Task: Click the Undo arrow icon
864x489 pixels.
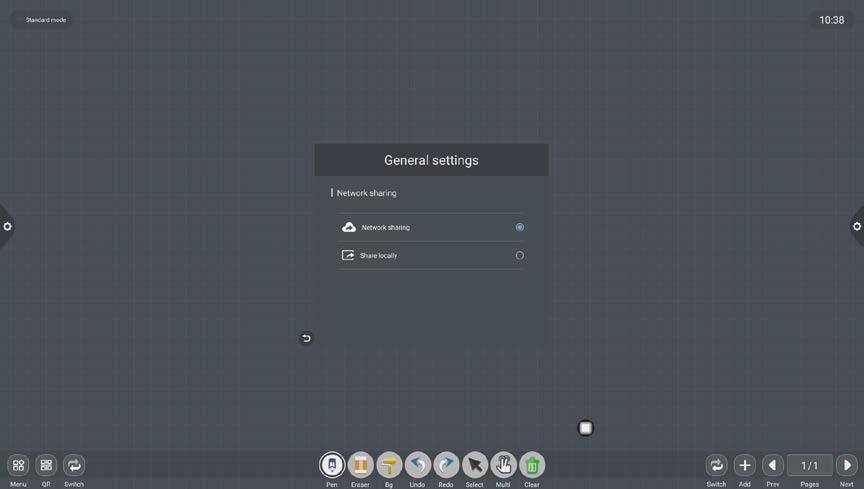Action: tap(418, 465)
